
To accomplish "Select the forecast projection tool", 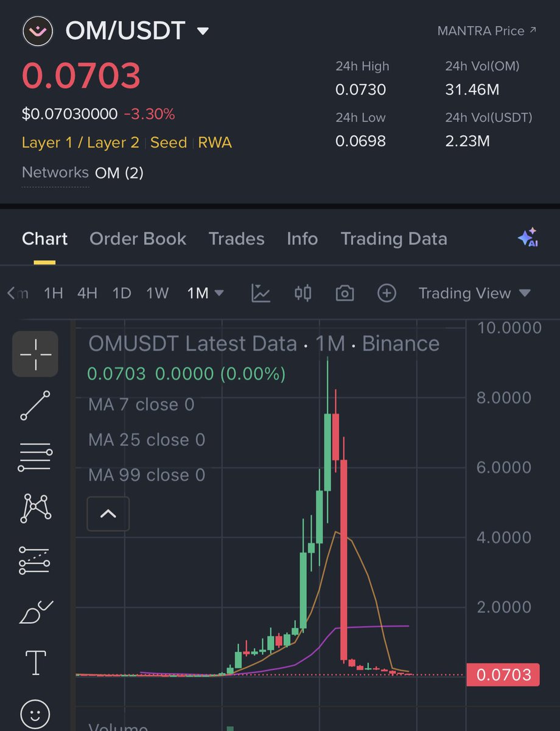I will [x=35, y=559].
